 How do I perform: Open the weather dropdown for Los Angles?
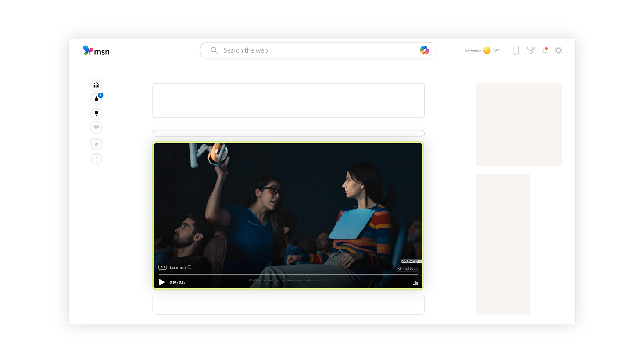(482, 50)
